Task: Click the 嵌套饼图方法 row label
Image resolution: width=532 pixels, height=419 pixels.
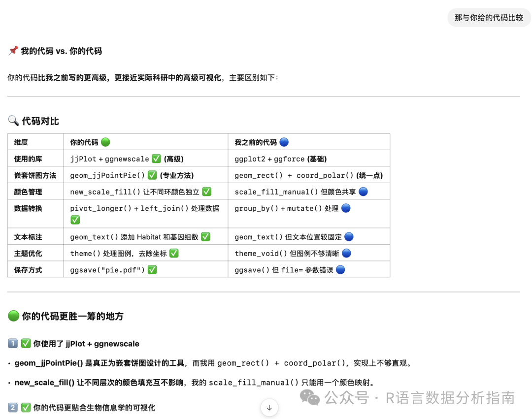Action: point(35,176)
